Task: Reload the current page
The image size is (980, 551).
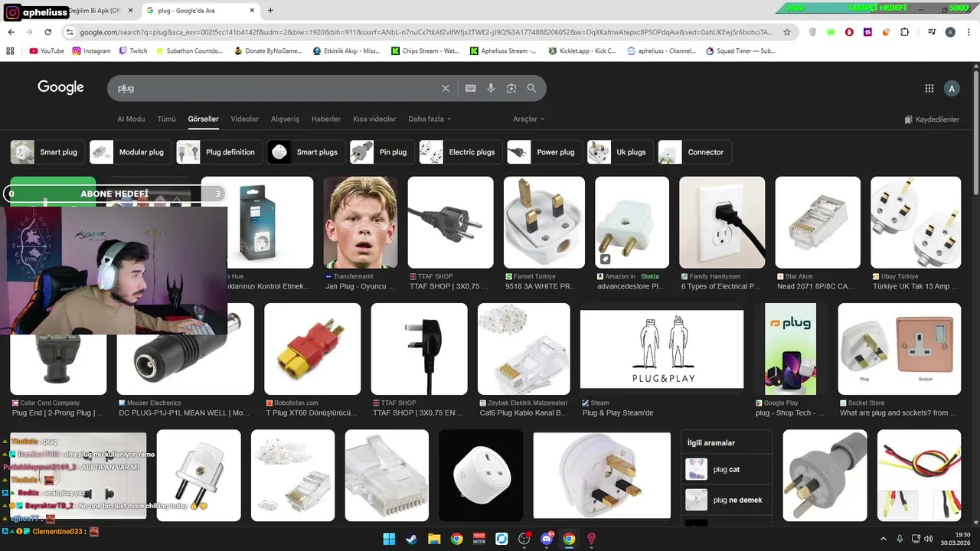Action: 47,32
